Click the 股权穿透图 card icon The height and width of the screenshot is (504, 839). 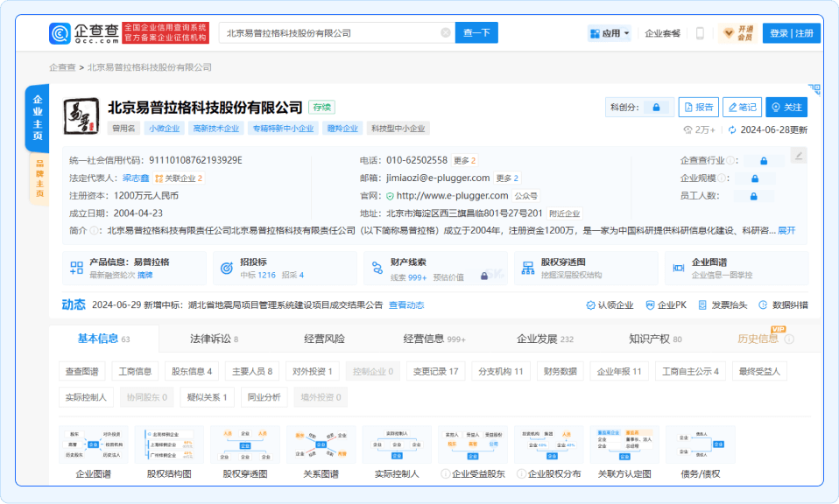pyautogui.click(x=528, y=268)
